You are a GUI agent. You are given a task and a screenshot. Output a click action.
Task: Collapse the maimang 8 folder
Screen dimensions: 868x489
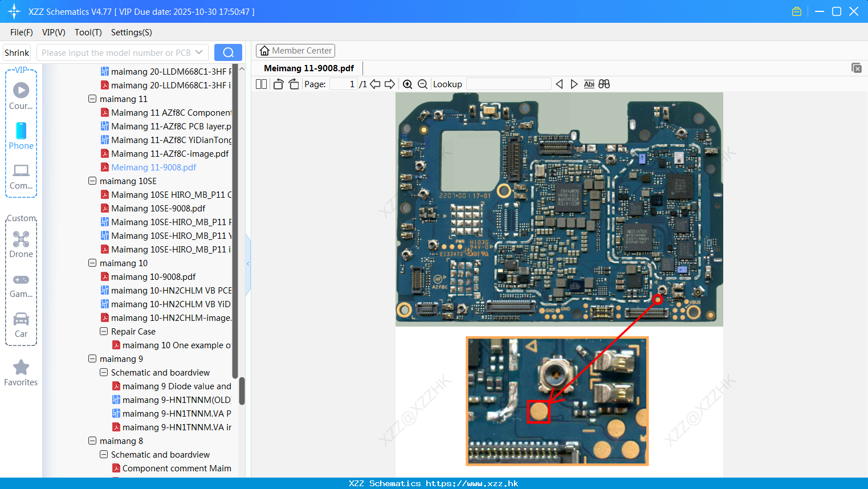[x=92, y=441]
